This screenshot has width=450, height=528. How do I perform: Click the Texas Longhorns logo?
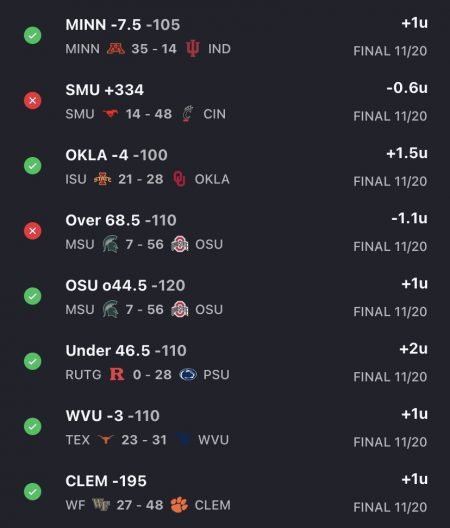[x=106, y=439]
